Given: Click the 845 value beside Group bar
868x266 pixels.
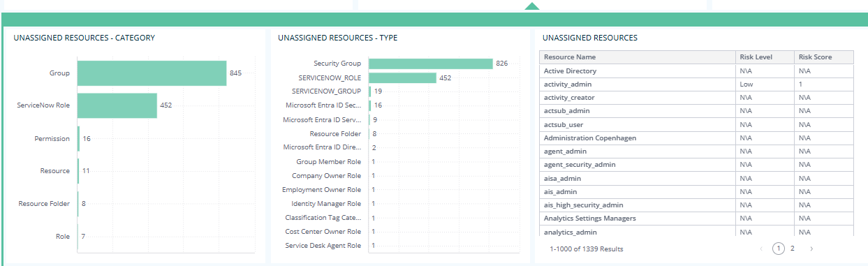Looking at the screenshot, I should coord(236,73).
